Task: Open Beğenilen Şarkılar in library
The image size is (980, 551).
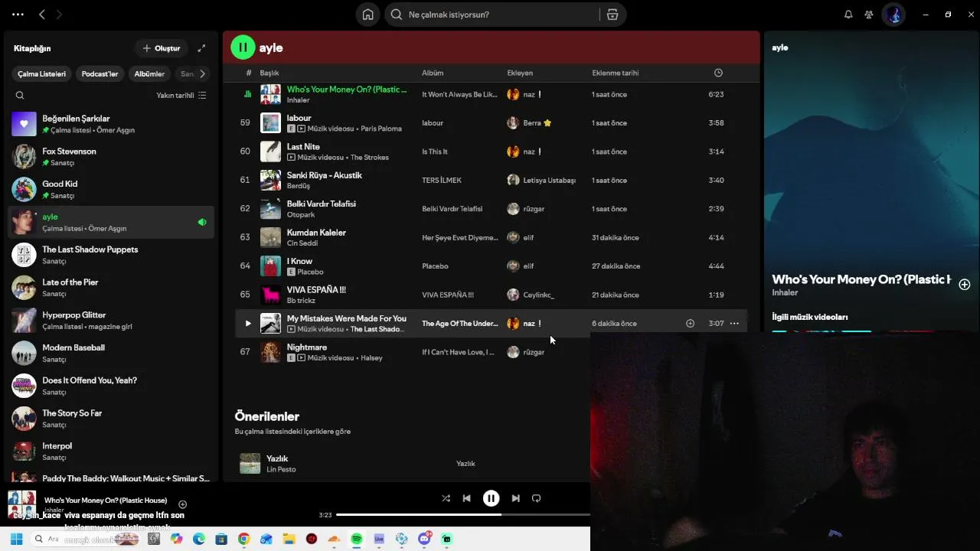Action: click(x=111, y=124)
